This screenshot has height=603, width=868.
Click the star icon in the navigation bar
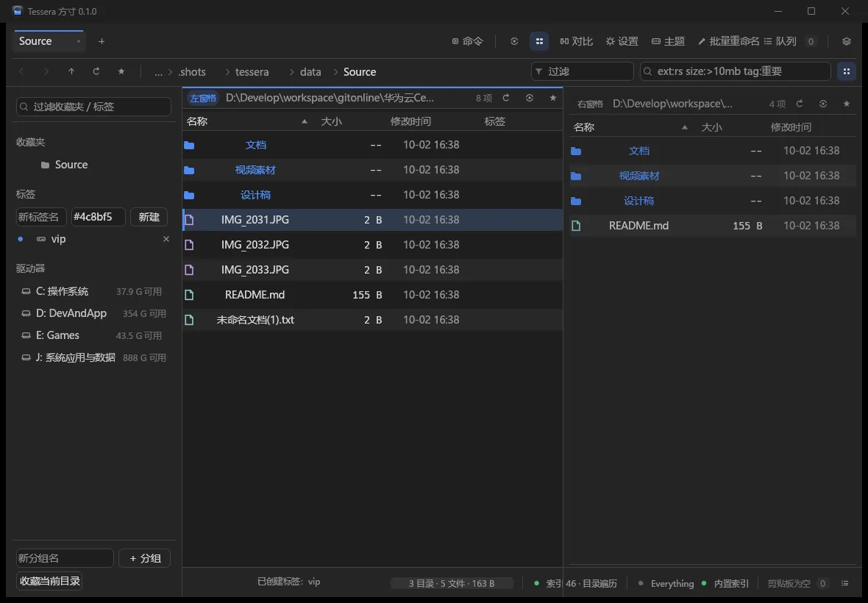pyautogui.click(x=121, y=71)
